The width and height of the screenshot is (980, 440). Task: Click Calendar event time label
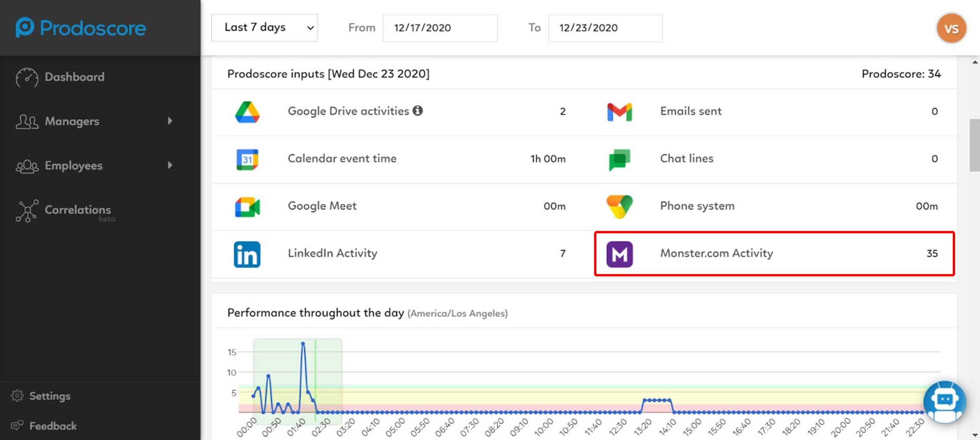342,158
